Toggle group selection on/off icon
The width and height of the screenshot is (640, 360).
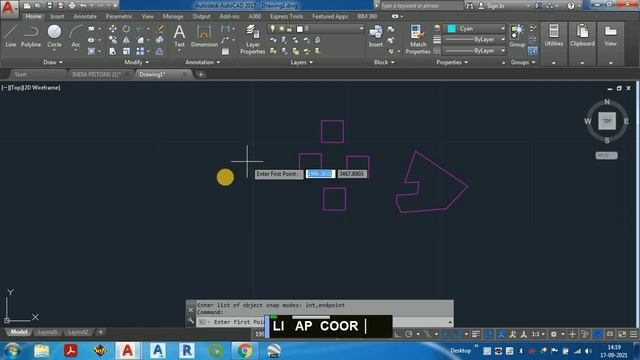(532, 51)
